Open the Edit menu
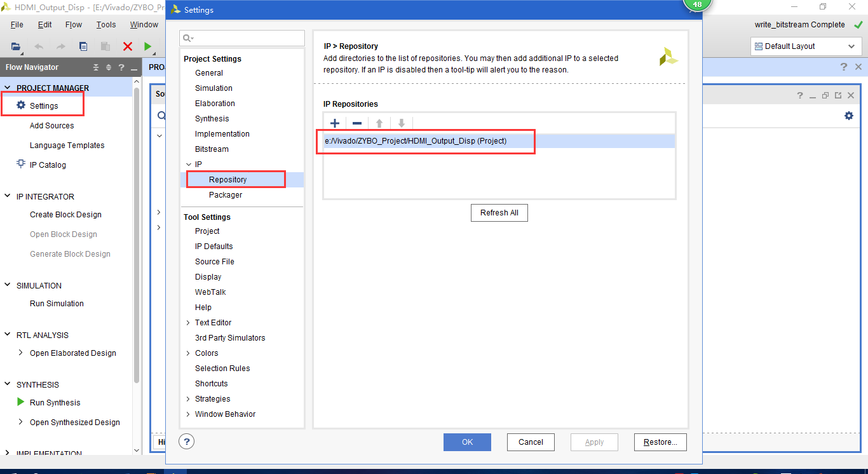The height and width of the screenshot is (474, 868). tap(44, 25)
